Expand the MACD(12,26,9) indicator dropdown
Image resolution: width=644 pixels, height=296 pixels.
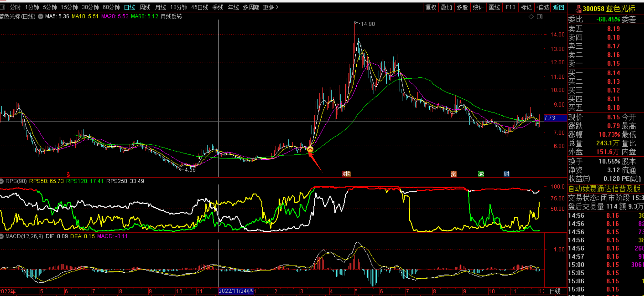pyautogui.click(x=2, y=236)
